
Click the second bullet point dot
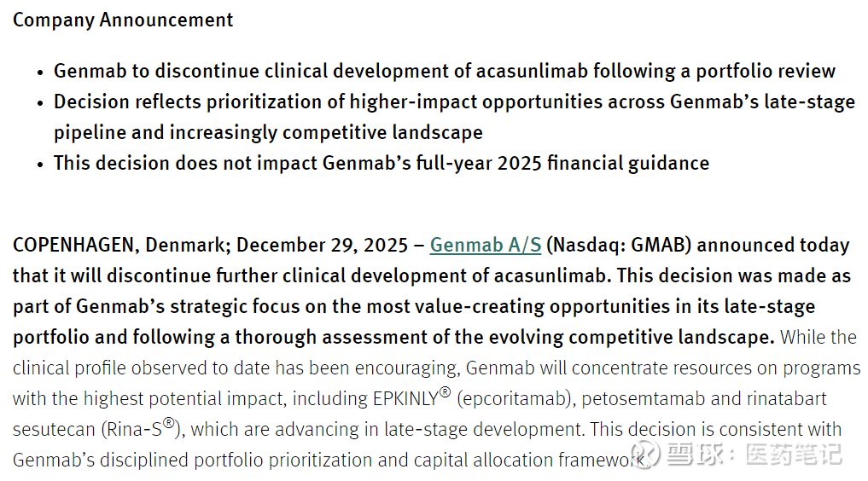click(x=40, y=103)
